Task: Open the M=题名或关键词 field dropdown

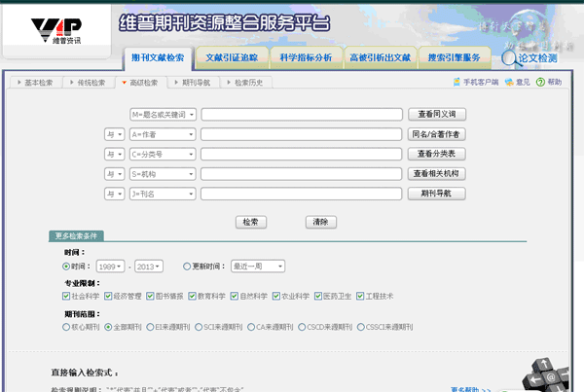Action: (163, 114)
